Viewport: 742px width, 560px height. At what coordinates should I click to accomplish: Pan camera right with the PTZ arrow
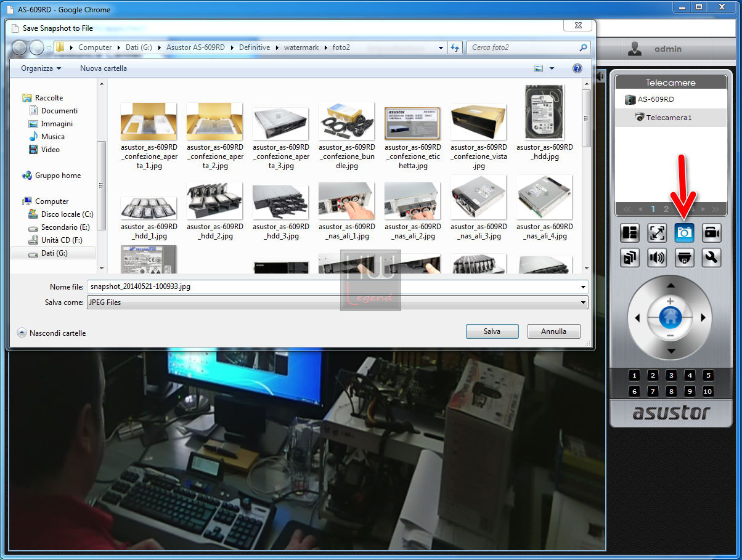tap(703, 318)
